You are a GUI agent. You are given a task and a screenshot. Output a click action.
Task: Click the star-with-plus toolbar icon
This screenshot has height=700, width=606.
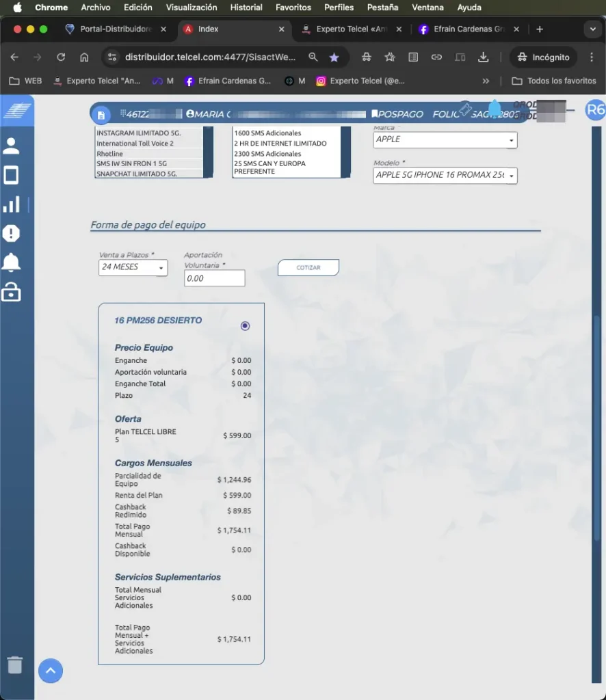tap(390, 57)
